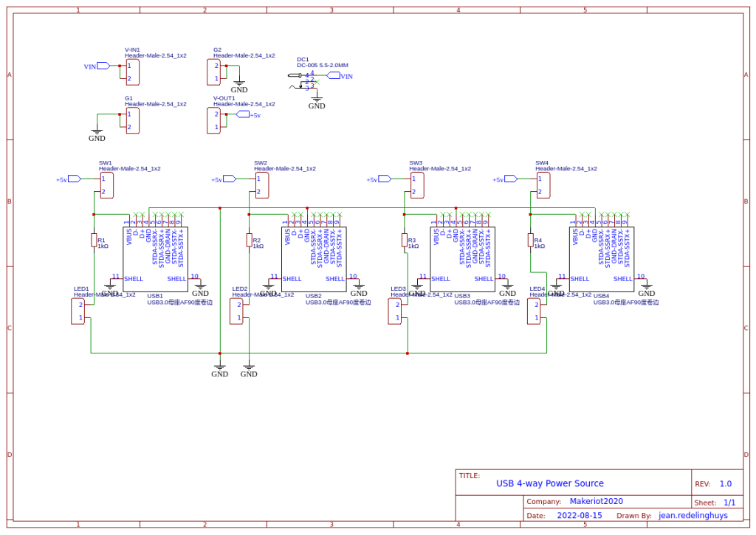Screen dimensions: 756x535
Task: Select the R2 resistor symbol
Action: pyautogui.click(x=250, y=240)
